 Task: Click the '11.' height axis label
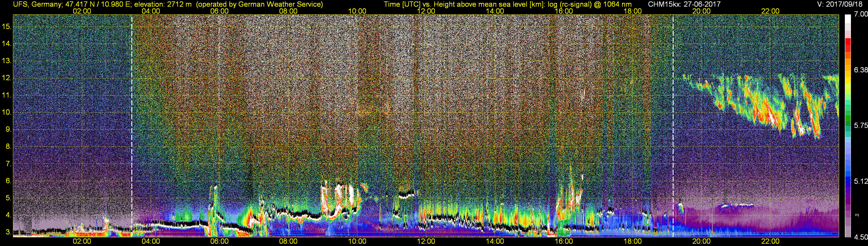[6, 96]
